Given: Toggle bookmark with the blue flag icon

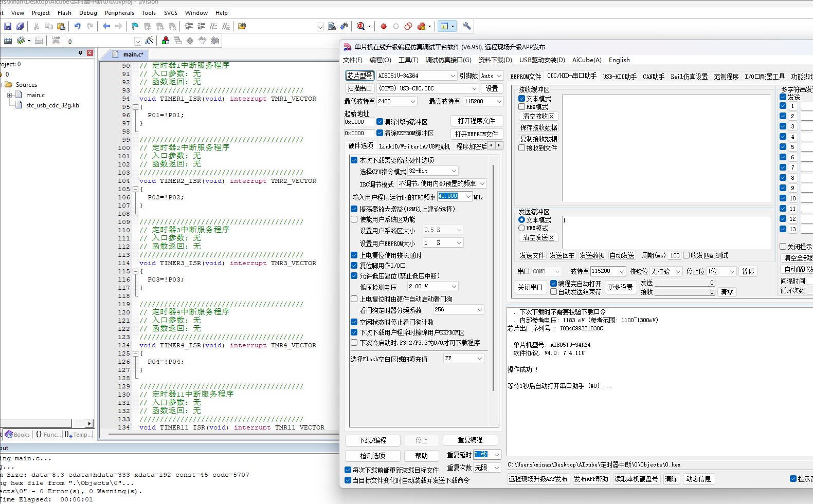Looking at the screenshot, I should (x=135, y=26).
